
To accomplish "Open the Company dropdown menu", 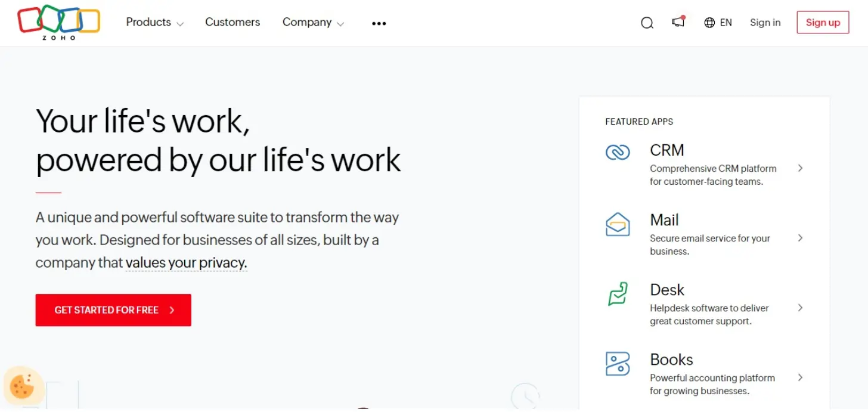I will tap(312, 23).
